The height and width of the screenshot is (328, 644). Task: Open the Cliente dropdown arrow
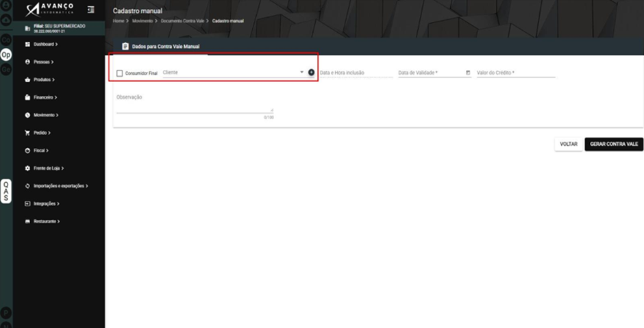[x=301, y=73]
